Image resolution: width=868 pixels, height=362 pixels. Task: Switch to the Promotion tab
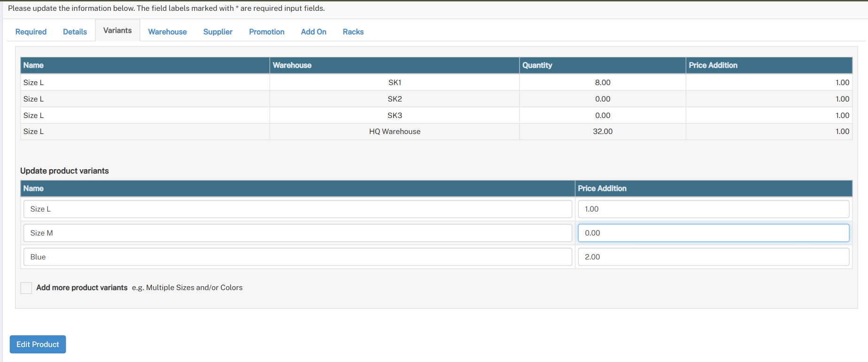pos(266,31)
